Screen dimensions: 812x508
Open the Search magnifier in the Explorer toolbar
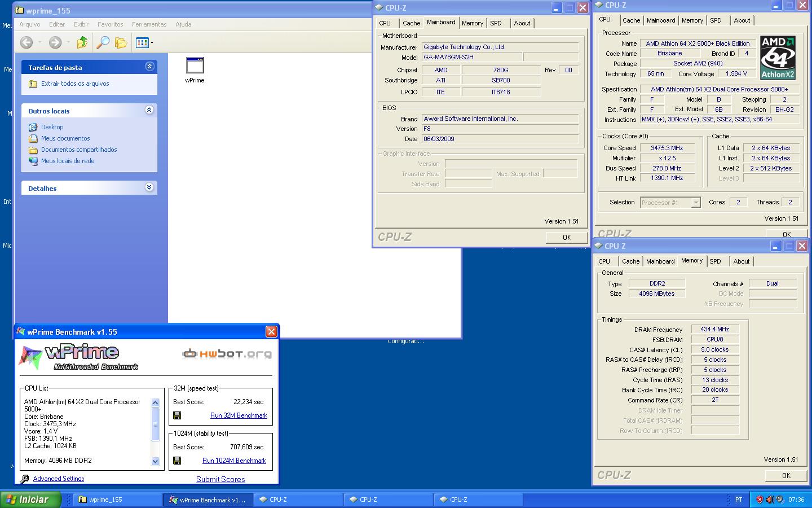(x=103, y=42)
